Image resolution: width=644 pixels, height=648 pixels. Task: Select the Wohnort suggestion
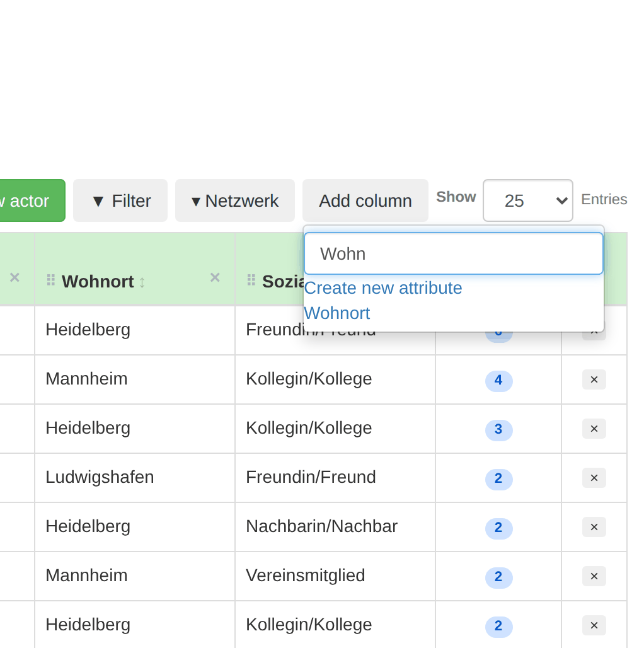point(336,313)
